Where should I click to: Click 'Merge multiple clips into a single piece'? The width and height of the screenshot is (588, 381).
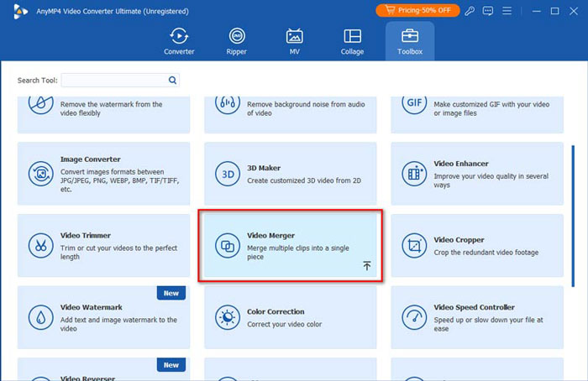[x=297, y=253]
